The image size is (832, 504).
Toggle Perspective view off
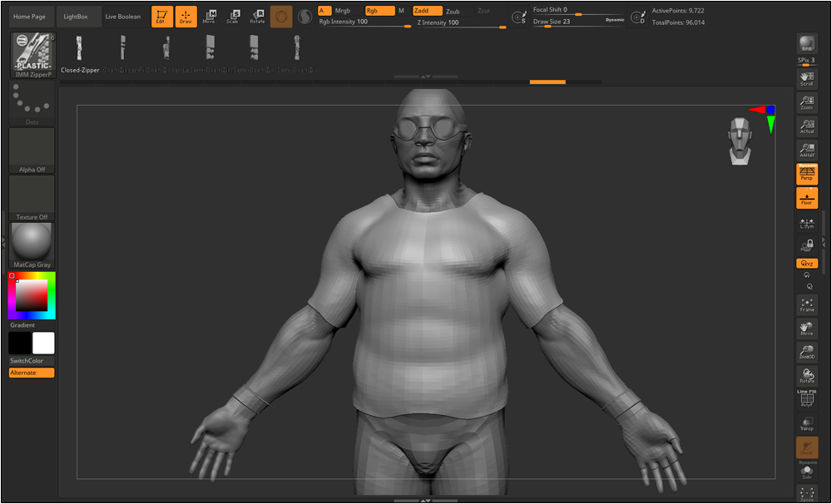806,174
